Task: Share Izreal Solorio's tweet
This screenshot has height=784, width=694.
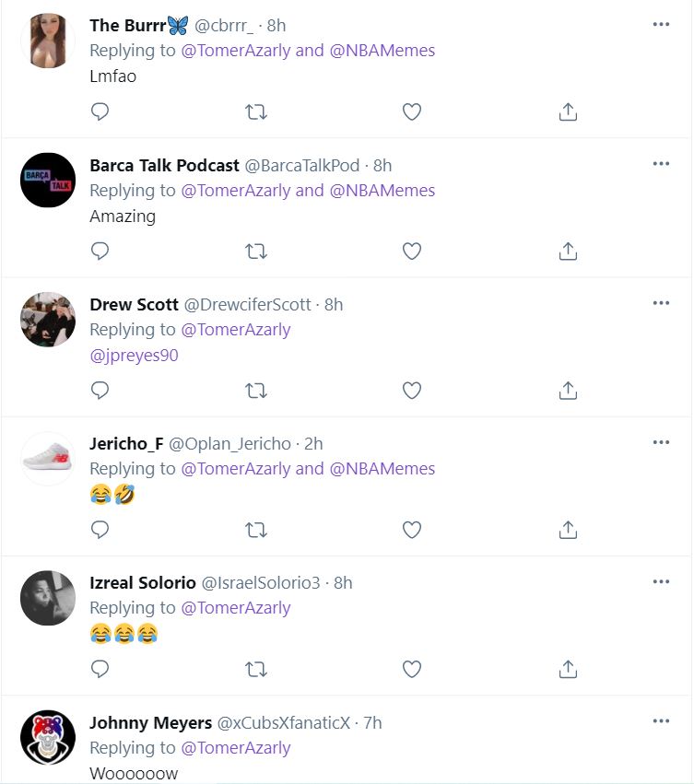Action: pos(568,668)
